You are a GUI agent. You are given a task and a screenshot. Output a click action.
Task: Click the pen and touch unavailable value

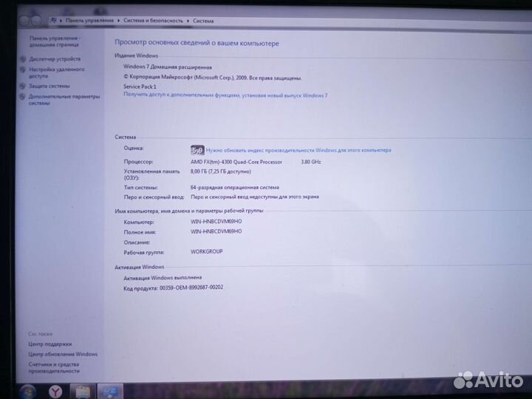(254, 197)
